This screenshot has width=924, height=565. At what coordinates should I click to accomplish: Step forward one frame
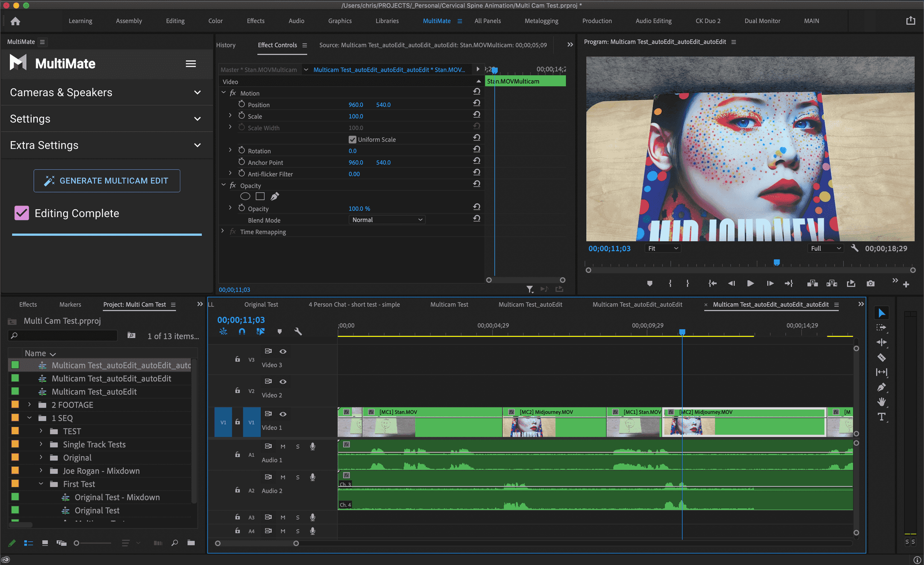[x=770, y=284]
